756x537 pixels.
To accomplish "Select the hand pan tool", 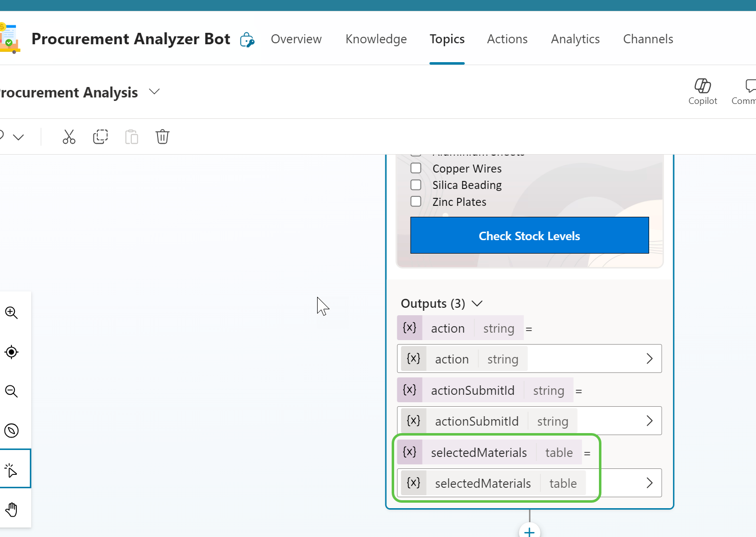I will [11, 510].
